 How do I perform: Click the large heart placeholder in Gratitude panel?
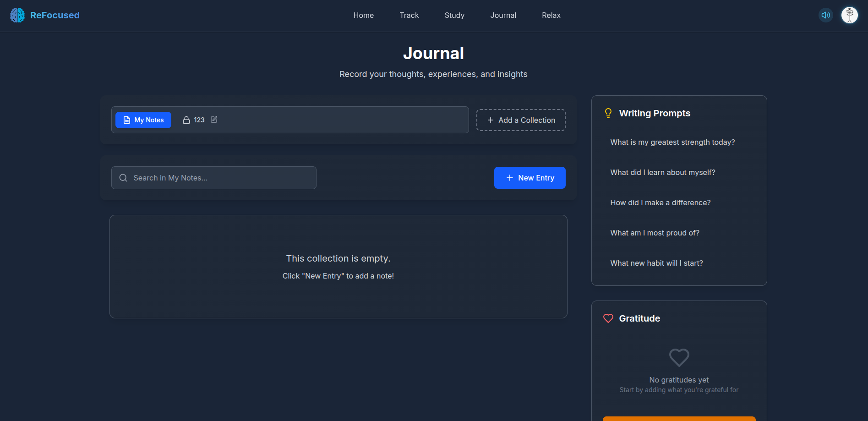[x=678, y=358]
